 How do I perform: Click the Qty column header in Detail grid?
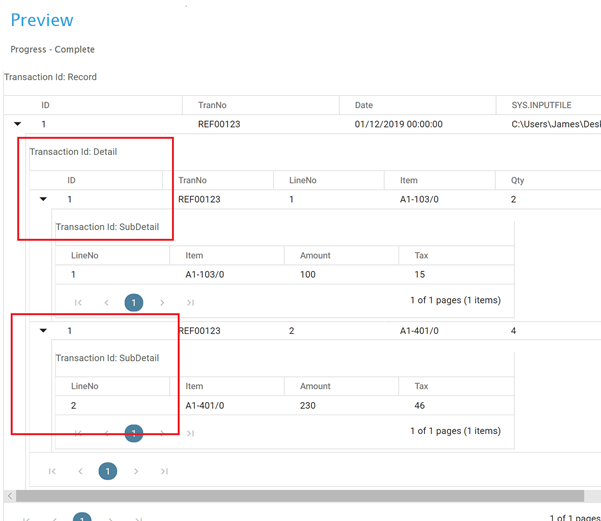point(519,180)
